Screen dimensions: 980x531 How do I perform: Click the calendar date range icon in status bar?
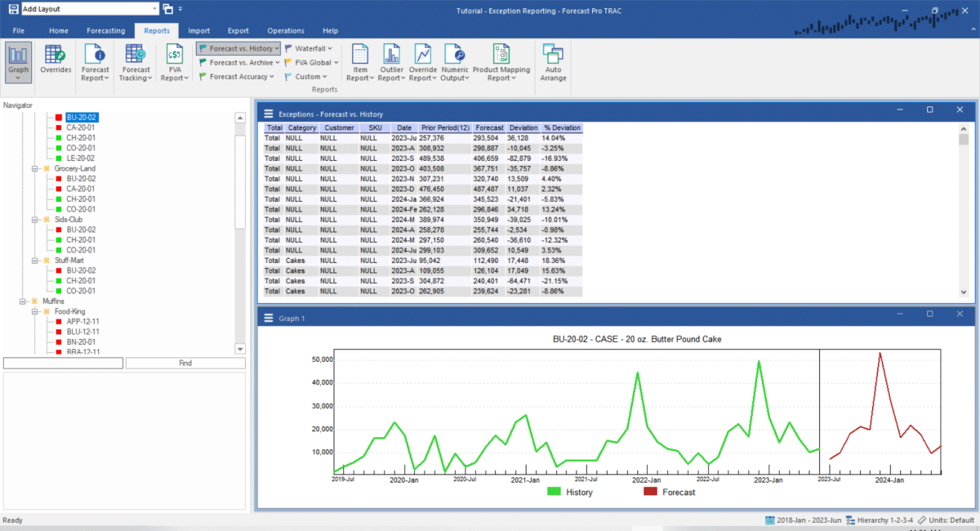tap(769, 520)
